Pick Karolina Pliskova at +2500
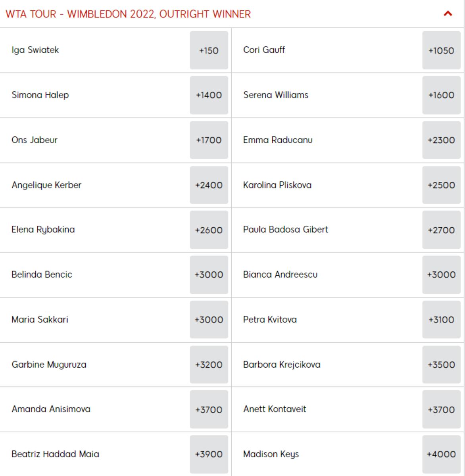465x476 pixels. (x=441, y=185)
